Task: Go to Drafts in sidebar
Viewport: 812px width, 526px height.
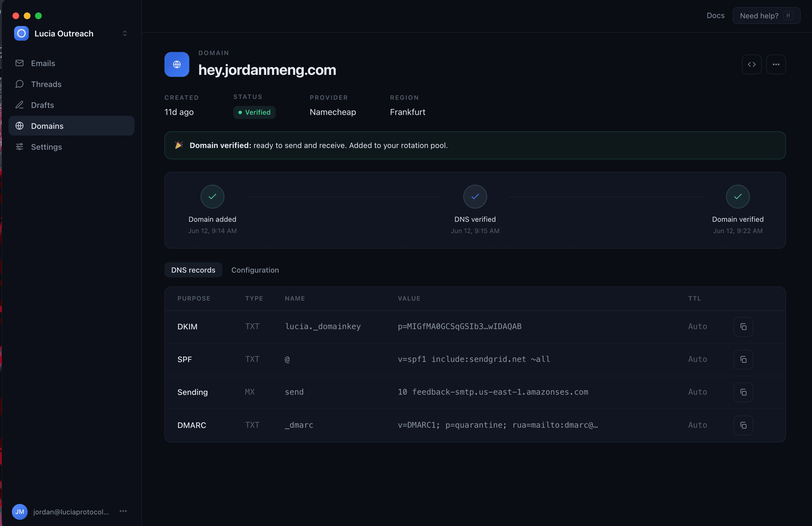Action: click(71, 105)
